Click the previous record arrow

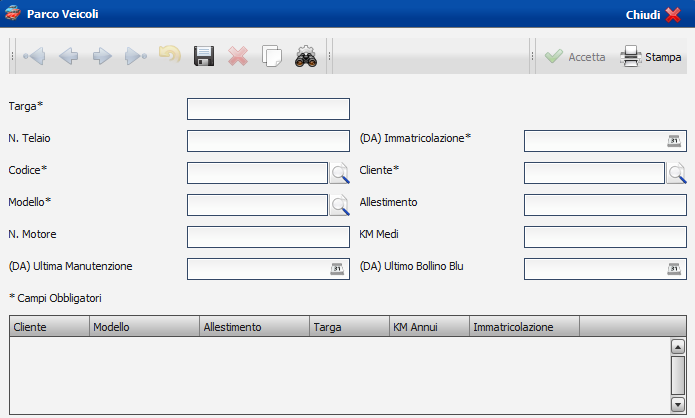[68, 57]
